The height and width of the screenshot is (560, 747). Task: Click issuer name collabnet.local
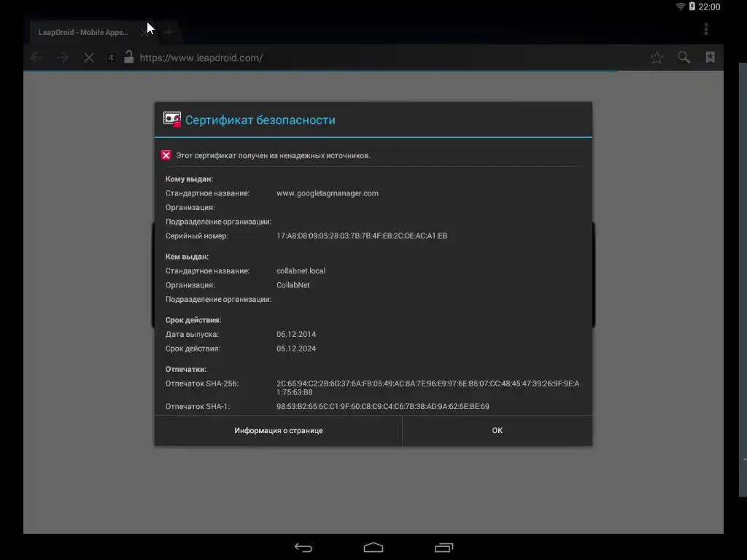[301, 271]
